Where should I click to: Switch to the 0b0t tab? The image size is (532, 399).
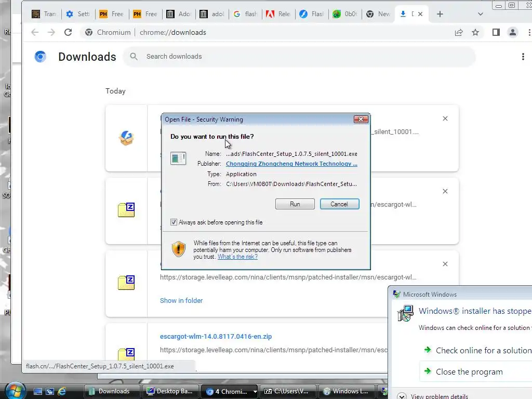click(x=345, y=14)
